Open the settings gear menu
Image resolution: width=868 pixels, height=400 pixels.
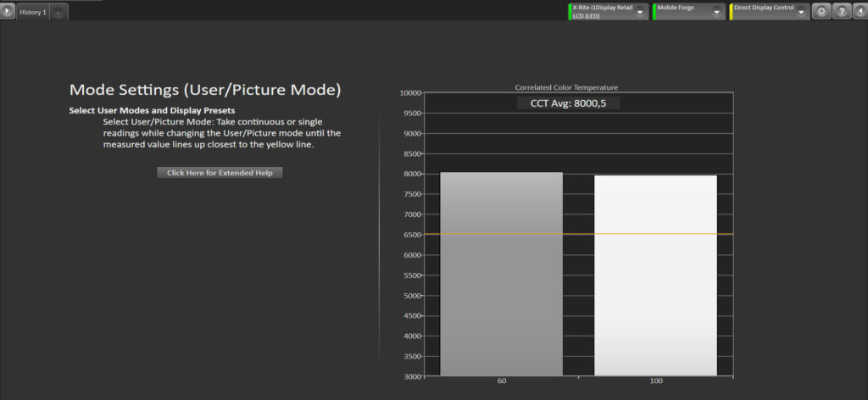click(x=821, y=12)
